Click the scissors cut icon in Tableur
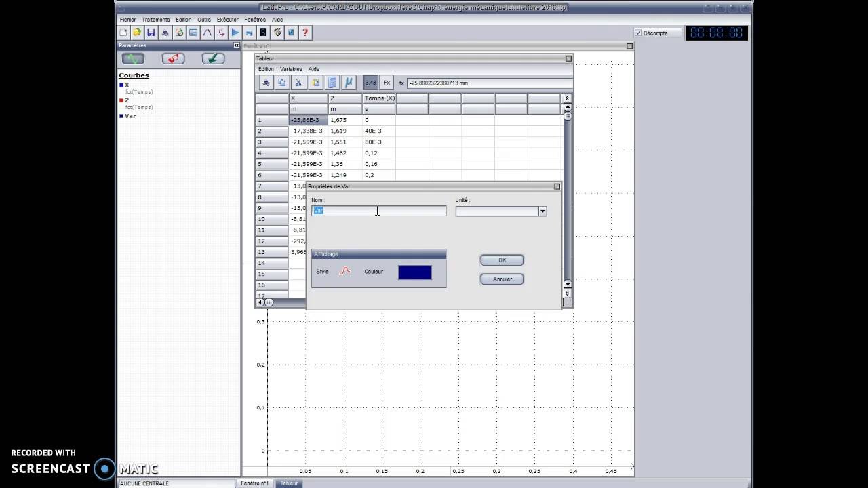The height and width of the screenshot is (488, 868). [x=298, y=83]
